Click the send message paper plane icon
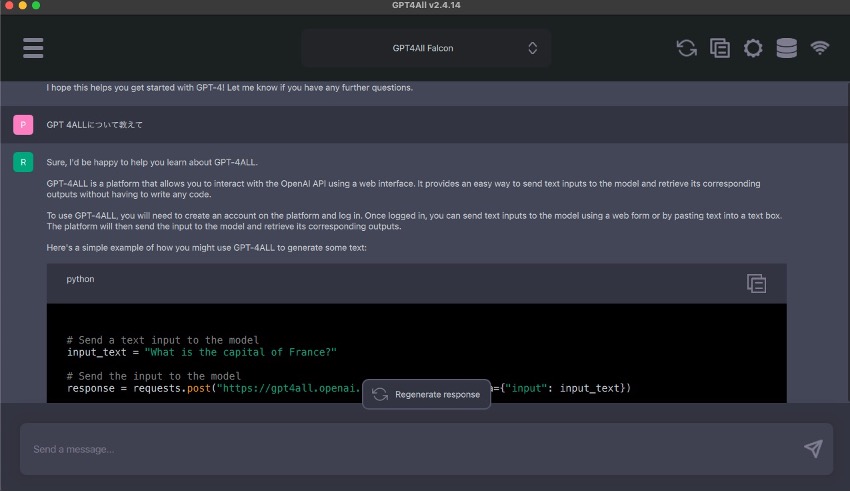The width and height of the screenshot is (850, 492). click(x=813, y=449)
